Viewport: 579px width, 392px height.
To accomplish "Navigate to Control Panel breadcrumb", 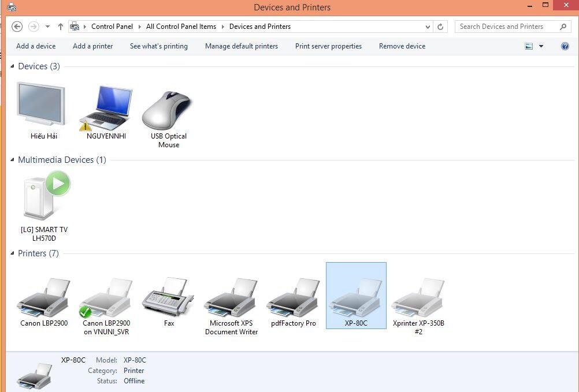I will click(x=112, y=27).
